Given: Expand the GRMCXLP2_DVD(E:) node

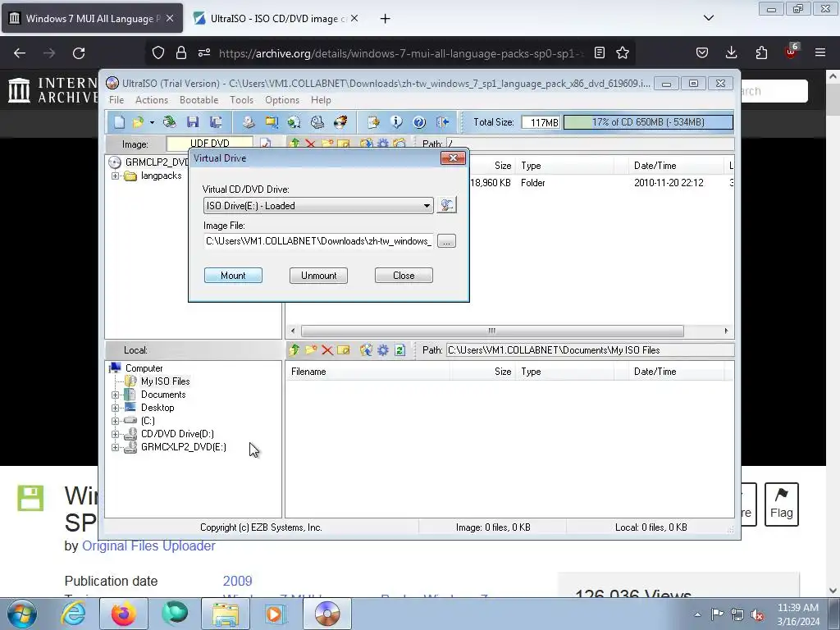Looking at the screenshot, I should click(115, 447).
